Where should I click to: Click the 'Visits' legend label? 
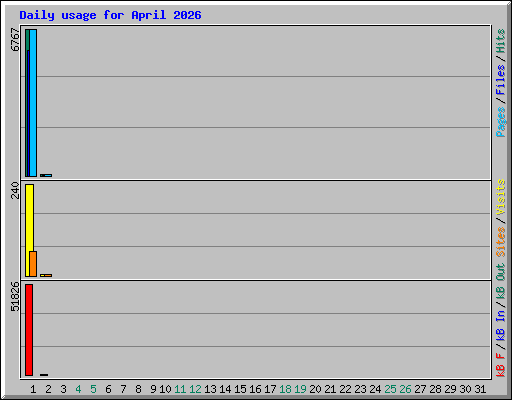pos(501,198)
